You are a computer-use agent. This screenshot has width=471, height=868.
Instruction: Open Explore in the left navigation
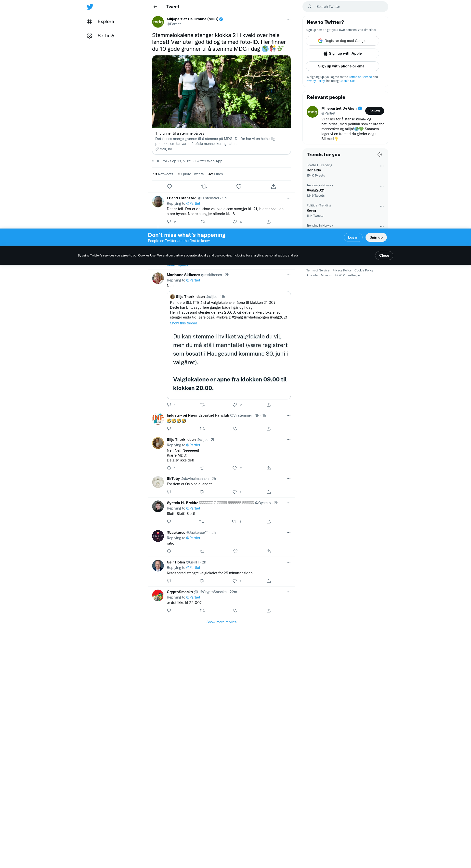[x=105, y=22]
